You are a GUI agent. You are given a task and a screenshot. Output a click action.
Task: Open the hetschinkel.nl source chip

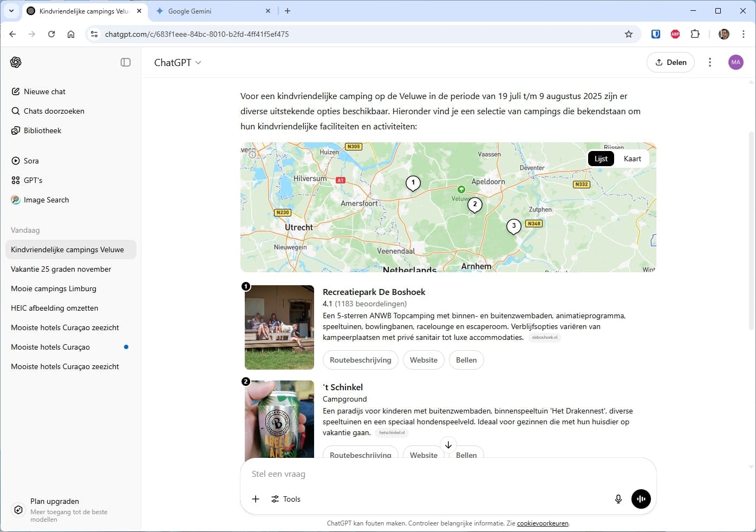392,432
